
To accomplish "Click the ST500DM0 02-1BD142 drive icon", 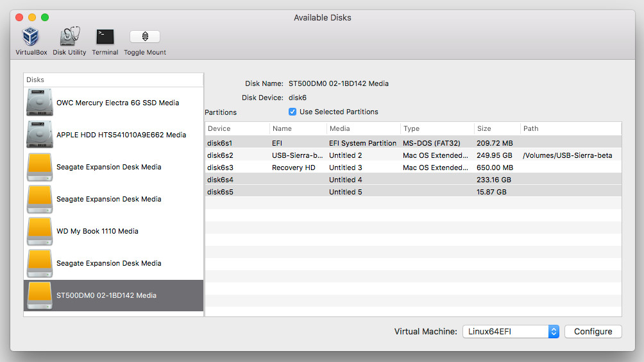I will tap(39, 295).
